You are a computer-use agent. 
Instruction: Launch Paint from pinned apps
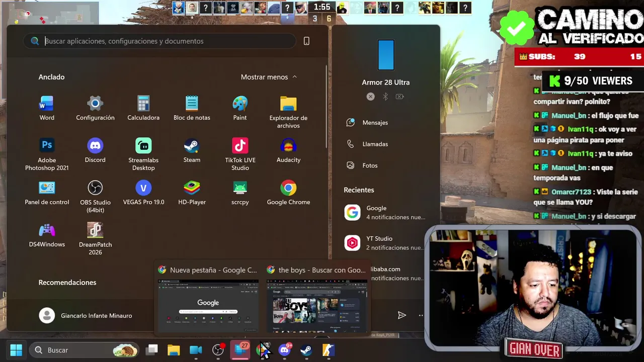240,108
